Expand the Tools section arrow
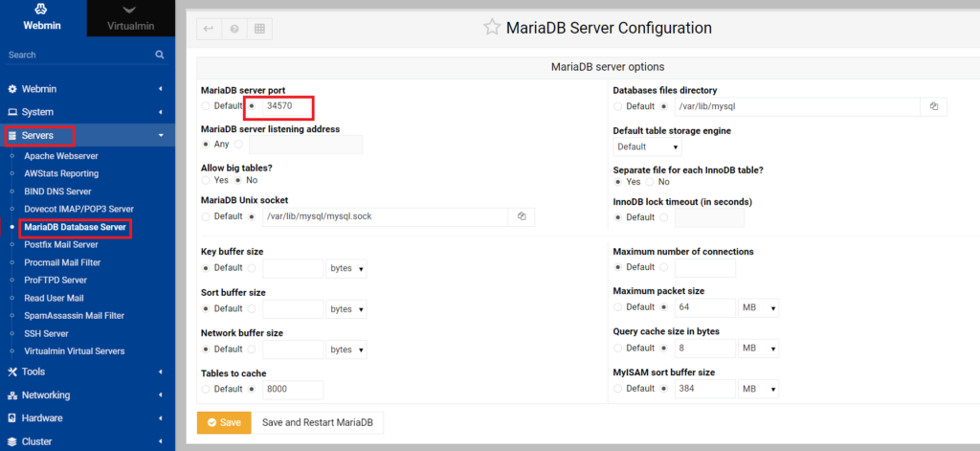 [x=161, y=372]
